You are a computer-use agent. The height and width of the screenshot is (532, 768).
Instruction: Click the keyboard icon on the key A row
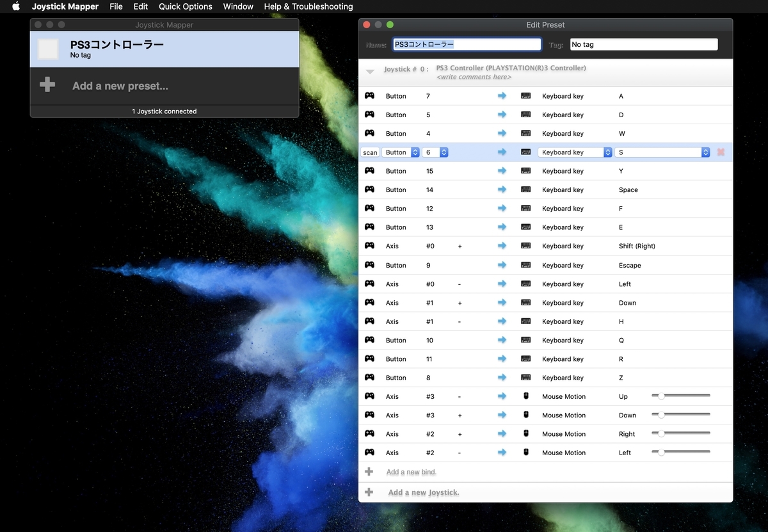click(526, 96)
